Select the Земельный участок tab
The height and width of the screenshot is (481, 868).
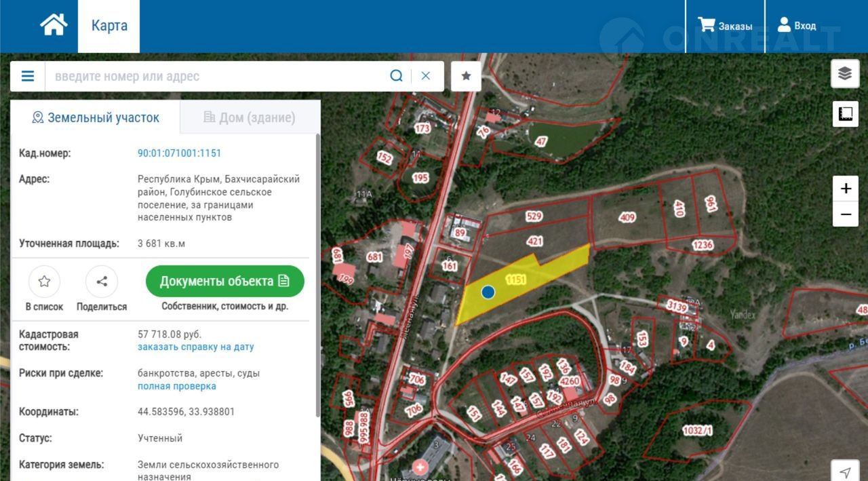point(96,118)
